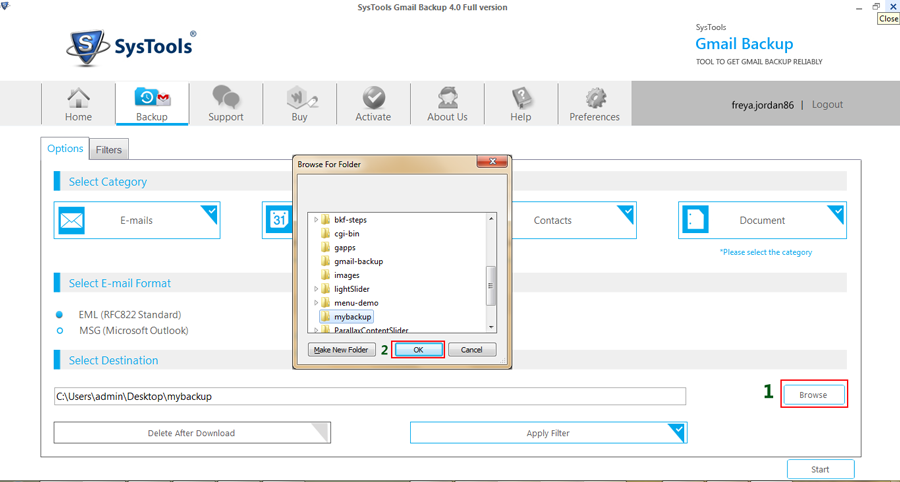900x482 pixels.
Task: Click the destination path input field
Action: pos(370,396)
